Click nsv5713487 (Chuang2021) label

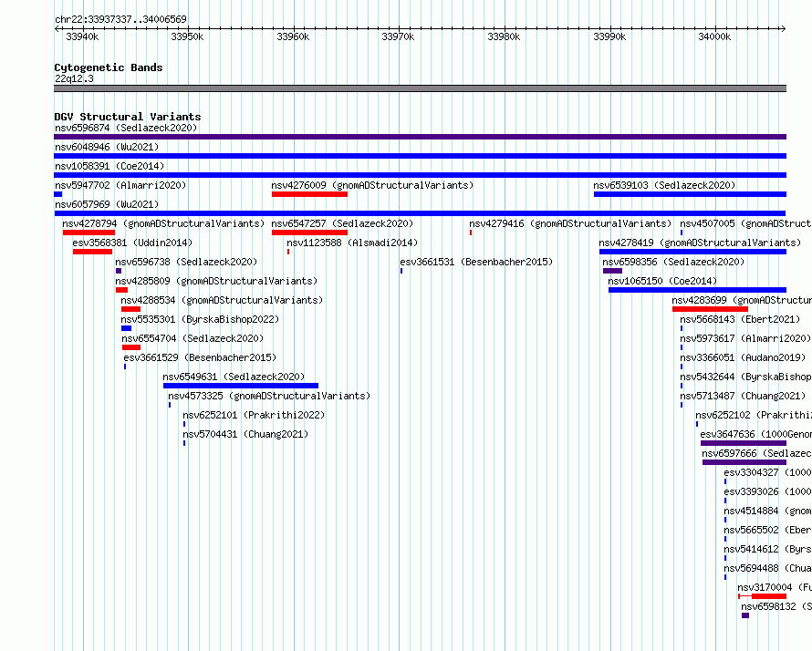click(743, 396)
